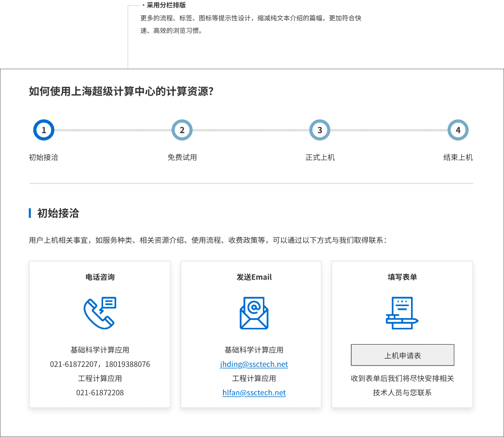Click the 填写表单 card title
Image resolution: width=504 pixels, height=437 pixels.
click(x=402, y=277)
